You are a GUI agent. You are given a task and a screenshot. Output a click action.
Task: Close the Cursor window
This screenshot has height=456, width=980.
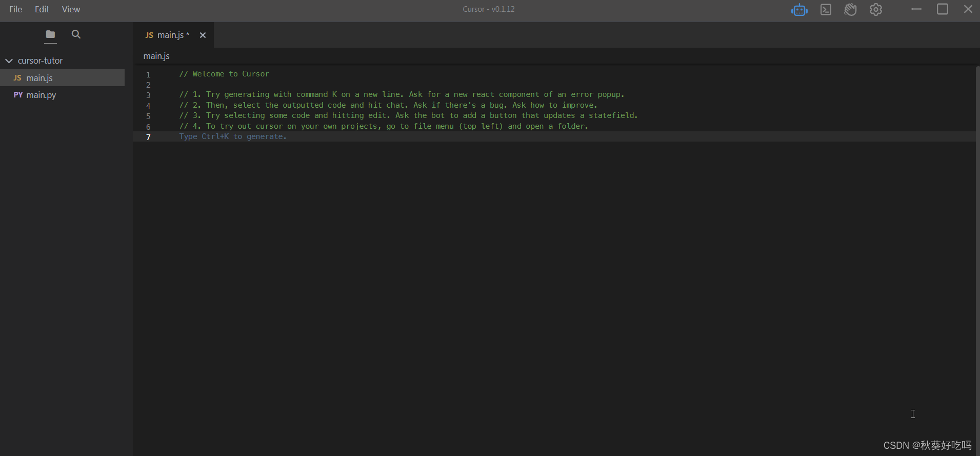point(968,9)
